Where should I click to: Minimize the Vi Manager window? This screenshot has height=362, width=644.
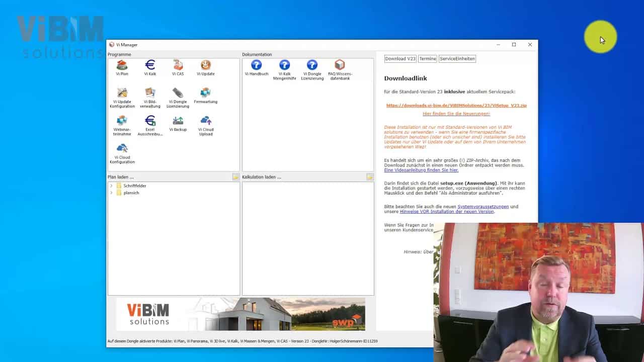[x=498, y=45]
